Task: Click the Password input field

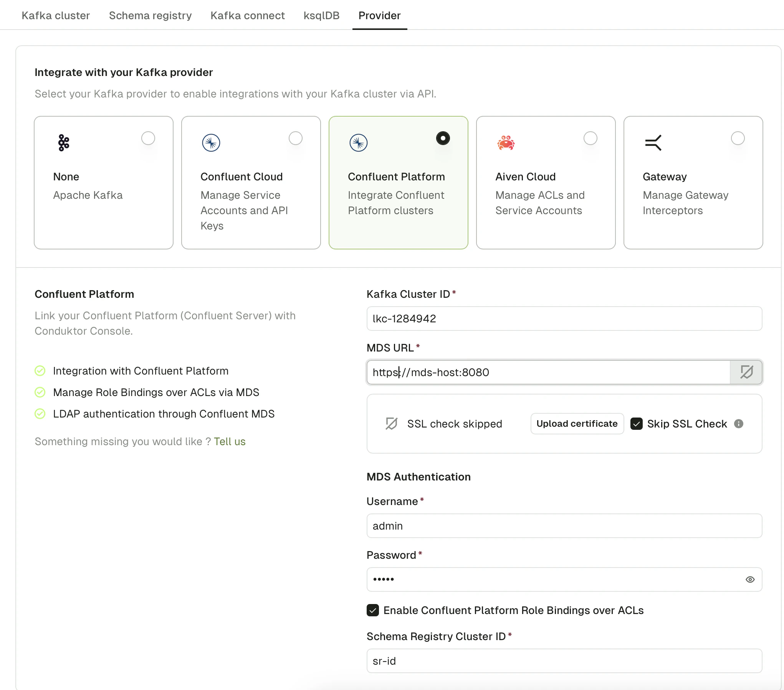Action: coord(564,579)
